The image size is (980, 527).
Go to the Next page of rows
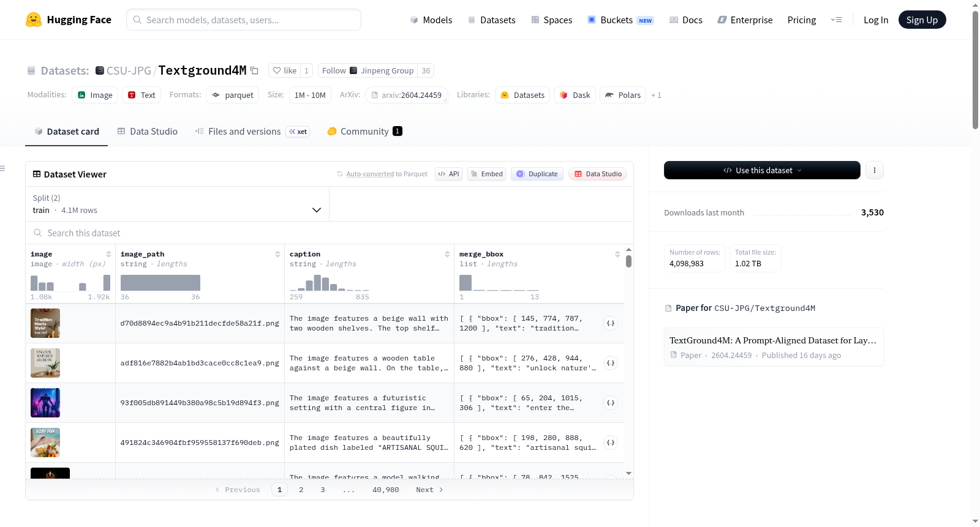pyautogui.click(x=429, y=490)
